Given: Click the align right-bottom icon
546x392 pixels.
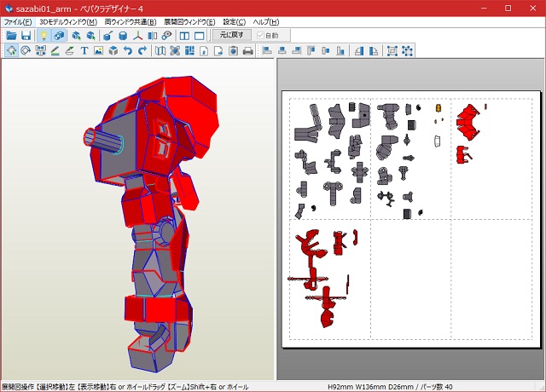Looking at the screenshot, I should 297,51.
